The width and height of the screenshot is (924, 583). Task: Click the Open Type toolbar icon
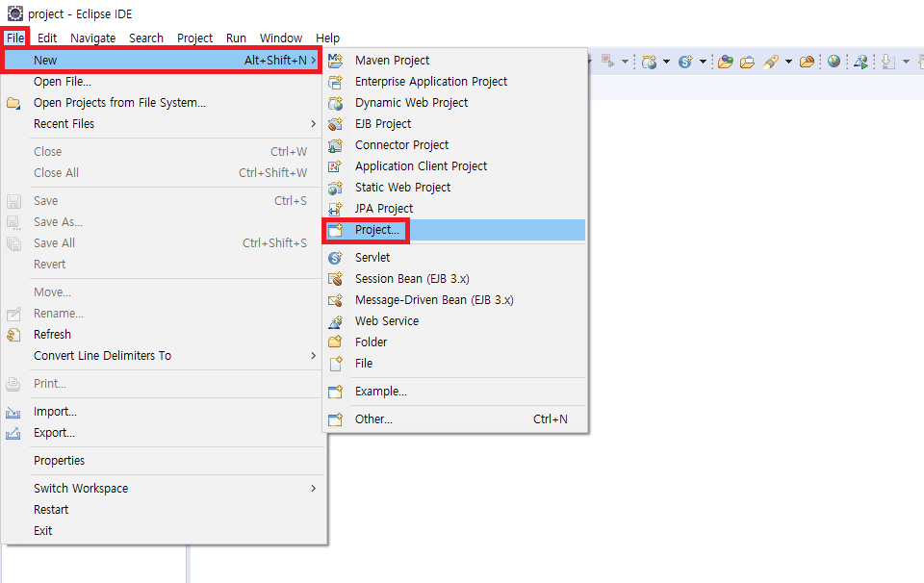726,62
